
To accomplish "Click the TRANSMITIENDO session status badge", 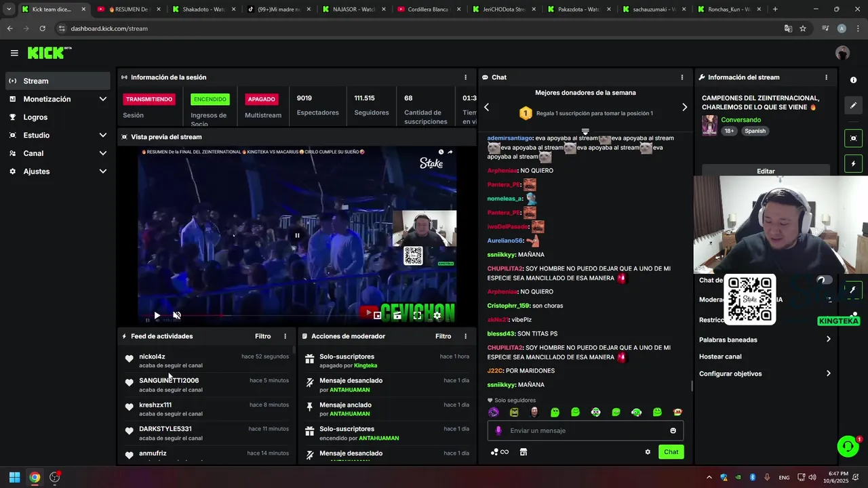I will click(149, 99).
